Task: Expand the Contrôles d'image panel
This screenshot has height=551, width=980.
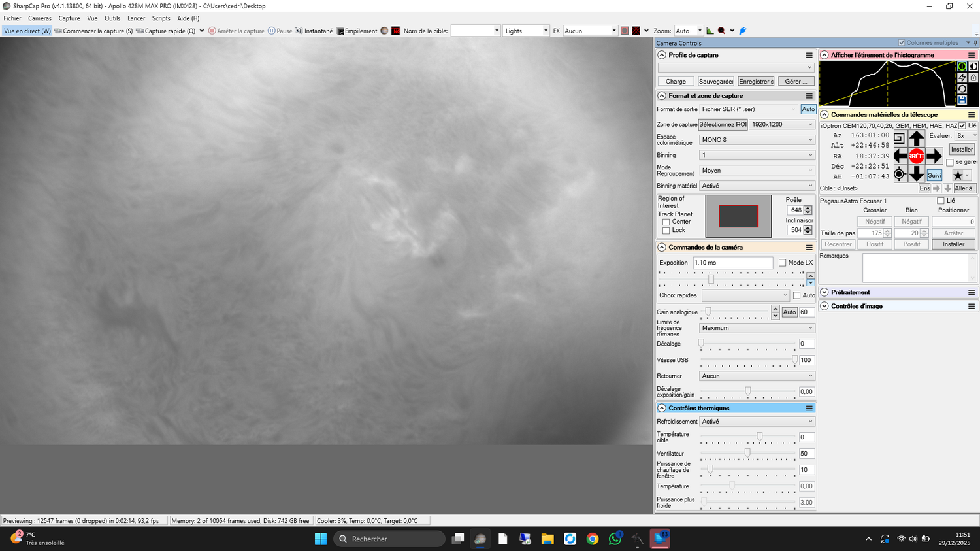Action: tap(825, 306)
